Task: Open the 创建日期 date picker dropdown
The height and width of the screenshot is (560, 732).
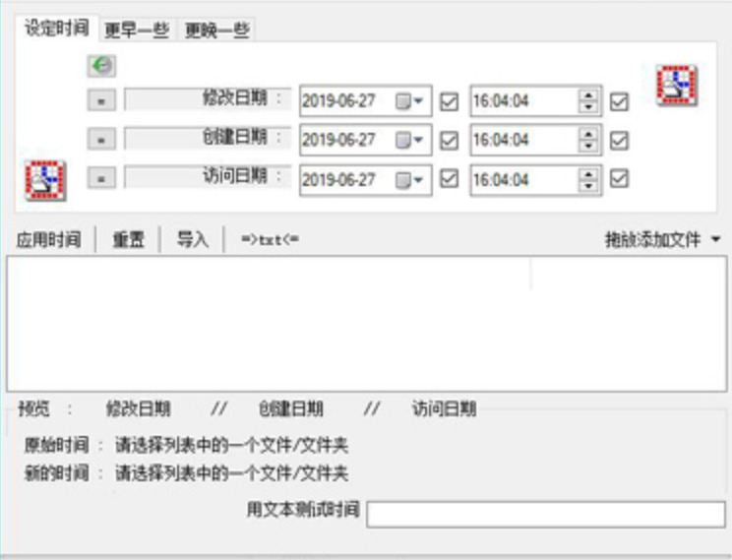Action: [x=409, y=140]
